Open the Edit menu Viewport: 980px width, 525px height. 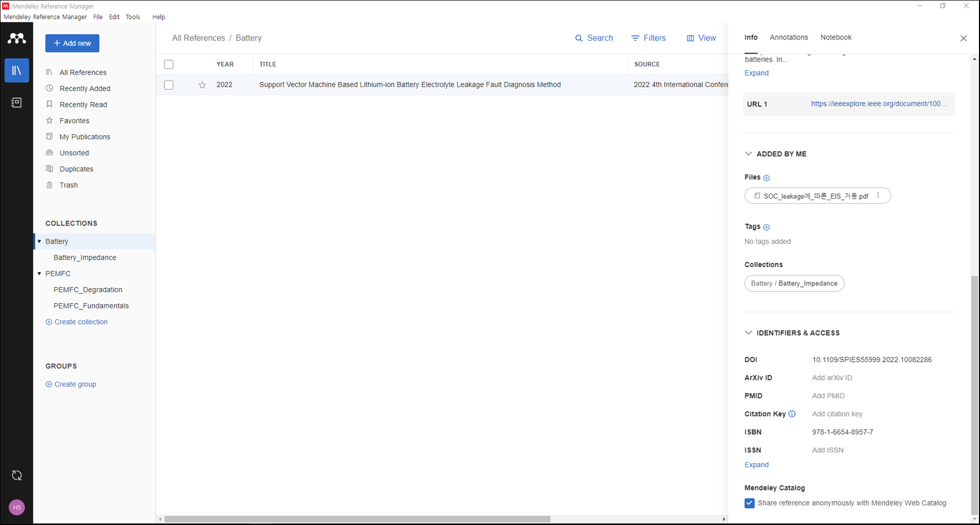(114, 17)
